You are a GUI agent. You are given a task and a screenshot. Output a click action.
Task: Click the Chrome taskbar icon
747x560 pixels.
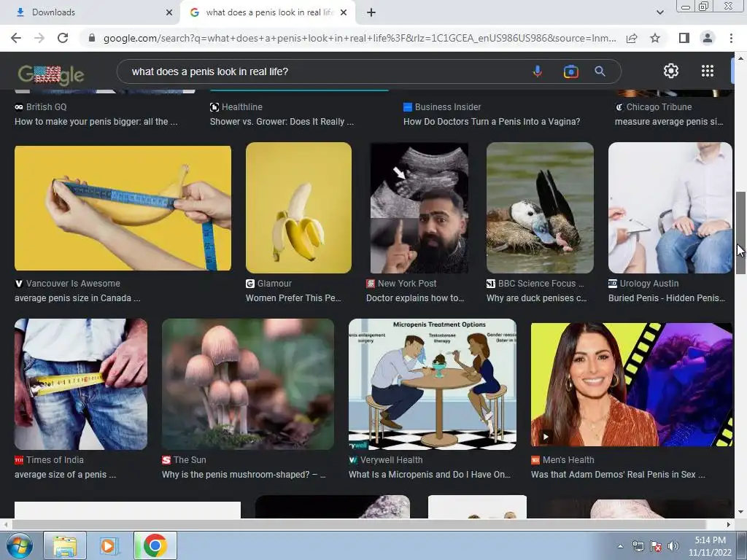155,545
